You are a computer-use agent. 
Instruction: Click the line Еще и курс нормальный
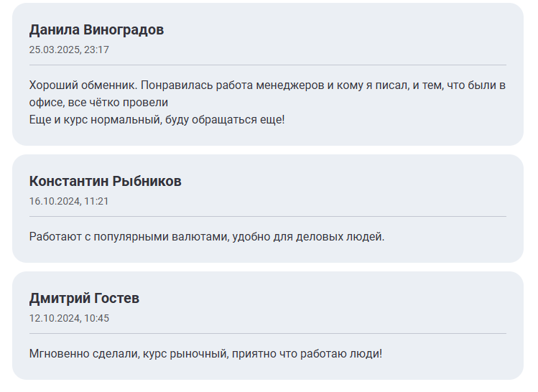(x=157, y=120)
